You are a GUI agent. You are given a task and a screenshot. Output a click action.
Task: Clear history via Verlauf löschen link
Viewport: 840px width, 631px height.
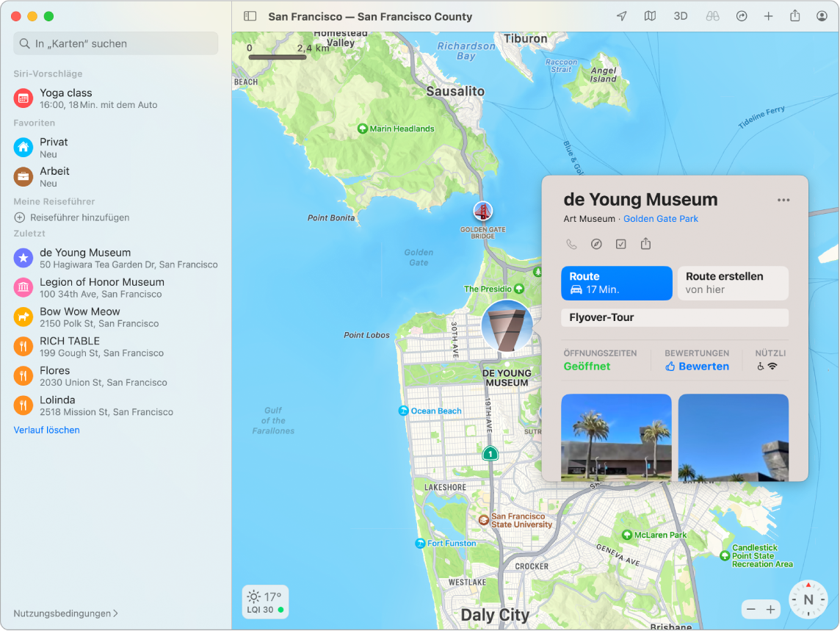coord(46,430)
